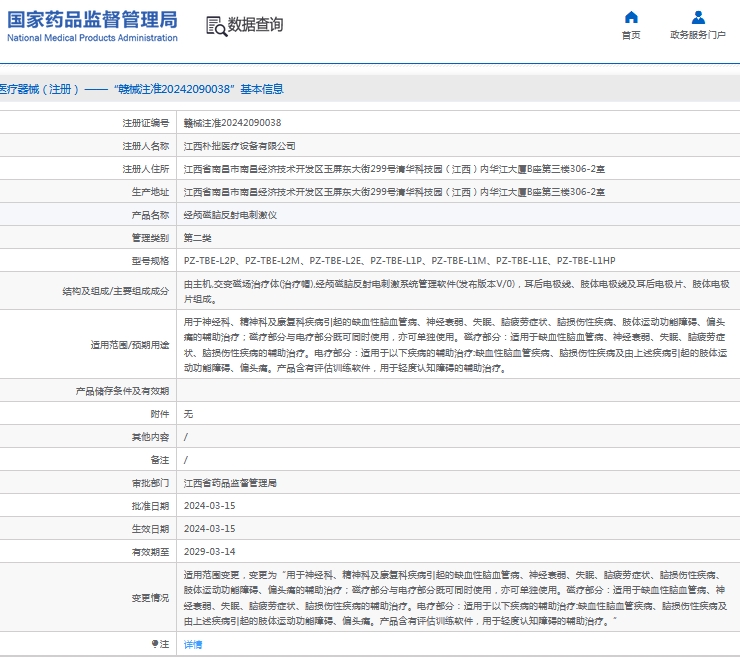Viewport: 740px width, 661px height.
Task: Click the 生效日期 value 2024-03-15
Action: [x=210, y=529]
